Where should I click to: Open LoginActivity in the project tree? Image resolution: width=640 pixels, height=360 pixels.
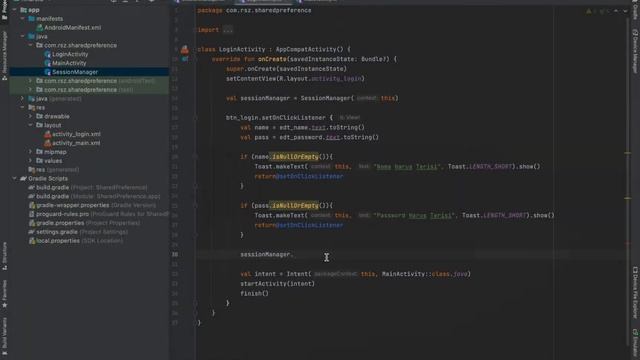tap(70, 54)
